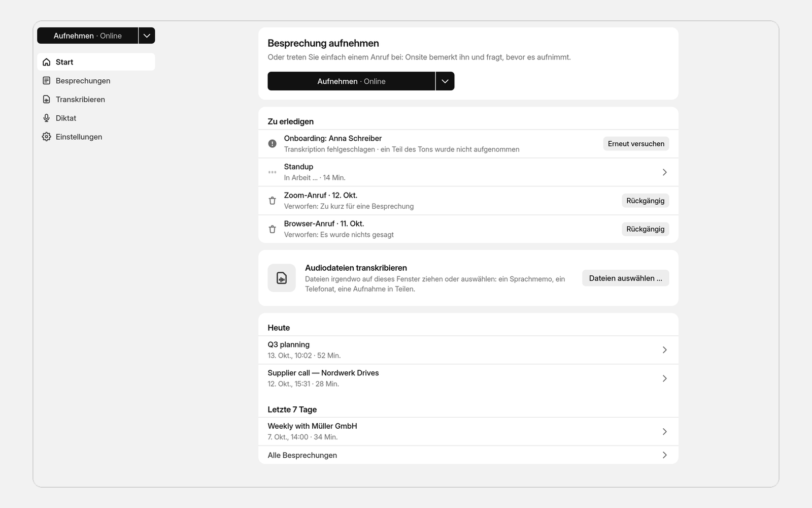Click Erneut versuchen for Onboarding transcription
Viewport: 812px width, 508px height.
click(636, 144)
